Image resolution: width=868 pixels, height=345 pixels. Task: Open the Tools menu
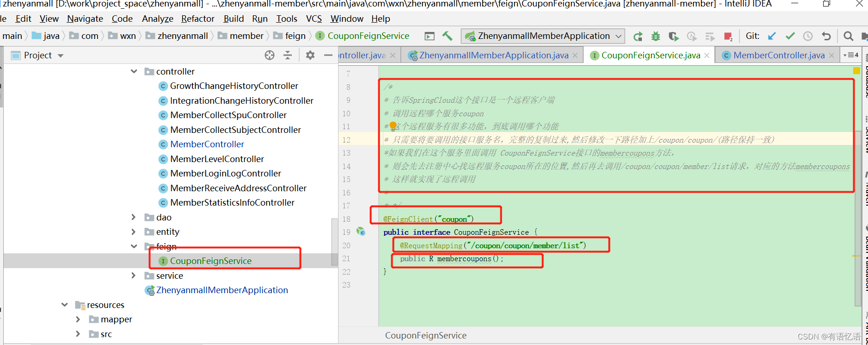(287, 19)
